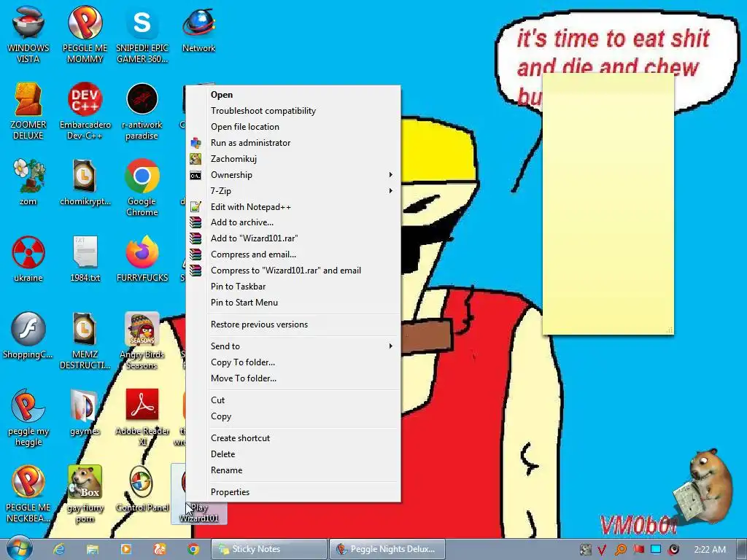The image size is (747, 560).
Task: Click the peggle my heggle icon
Action: click(x=28, y=418)
